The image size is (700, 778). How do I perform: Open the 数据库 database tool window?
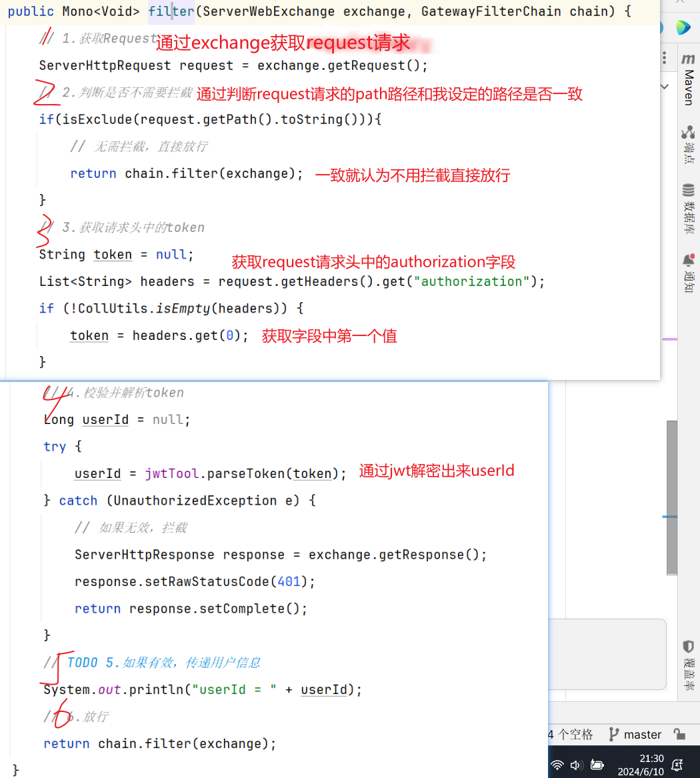tap(688, 209)
